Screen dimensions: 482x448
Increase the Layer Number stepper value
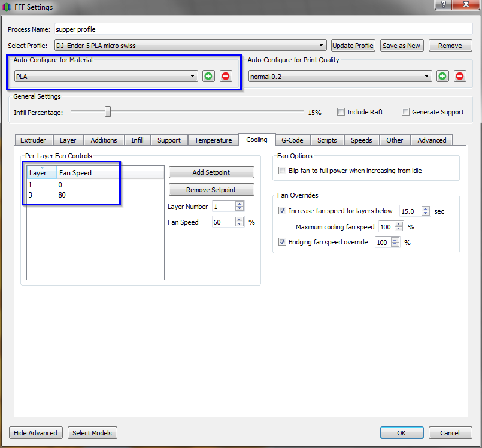click(x=239, y=204)
